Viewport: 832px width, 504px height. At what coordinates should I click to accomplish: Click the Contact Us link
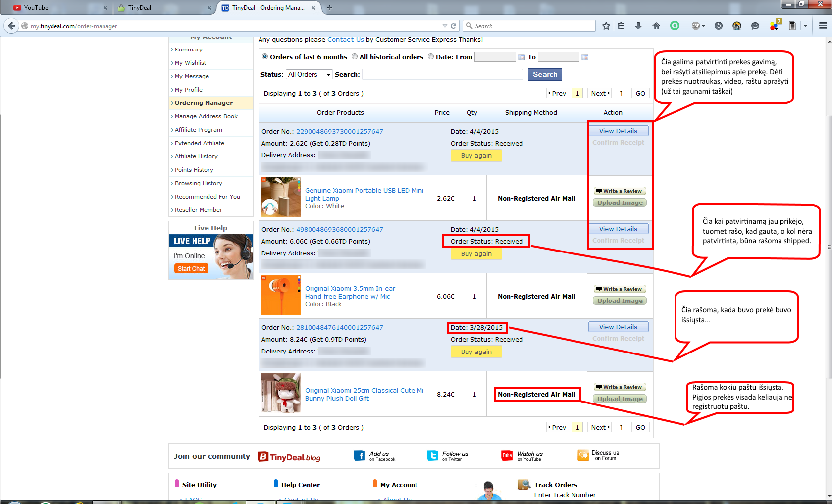(x=346, y=39)
